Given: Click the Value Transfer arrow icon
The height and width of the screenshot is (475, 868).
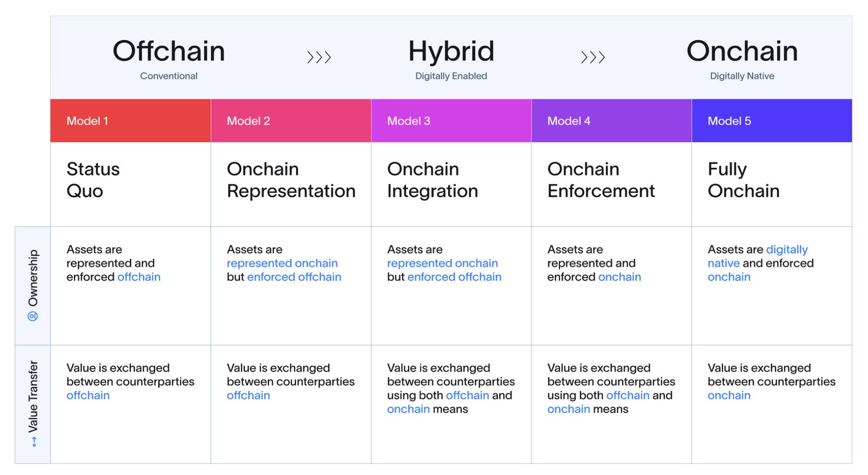Looking at the screenshot, I should [34, 442].
